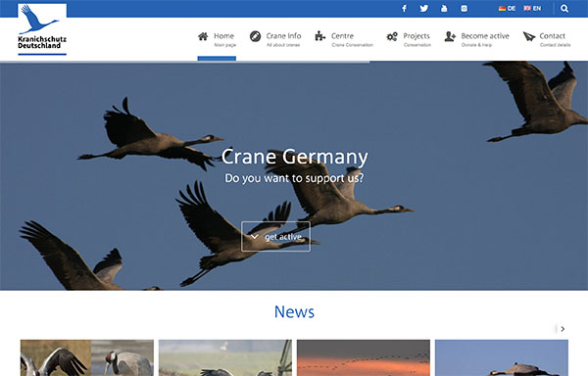Open the search magnifier icon
This screenshot has height=376, width=588.
pos(564,8)
